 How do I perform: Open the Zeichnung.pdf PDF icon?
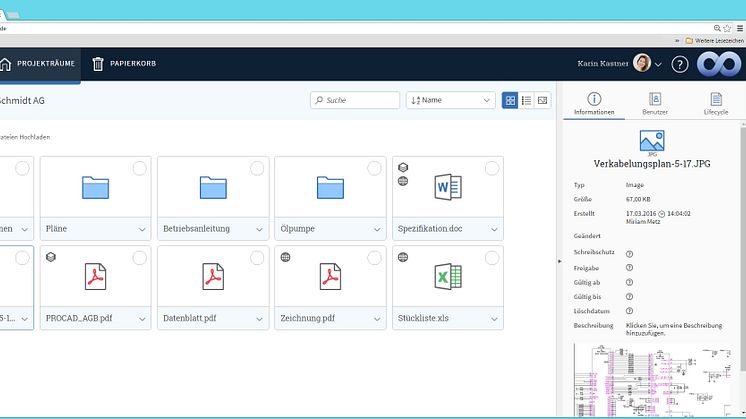tap(330, 276)
